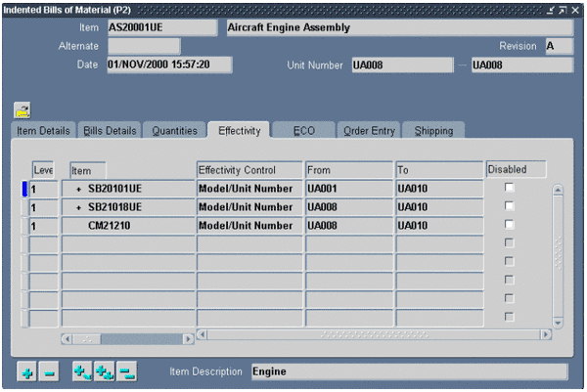This screenshot has width=587, height=392.
Task: Click effectivity horizontal scrollbar right arrow
Action: point(546,334)
